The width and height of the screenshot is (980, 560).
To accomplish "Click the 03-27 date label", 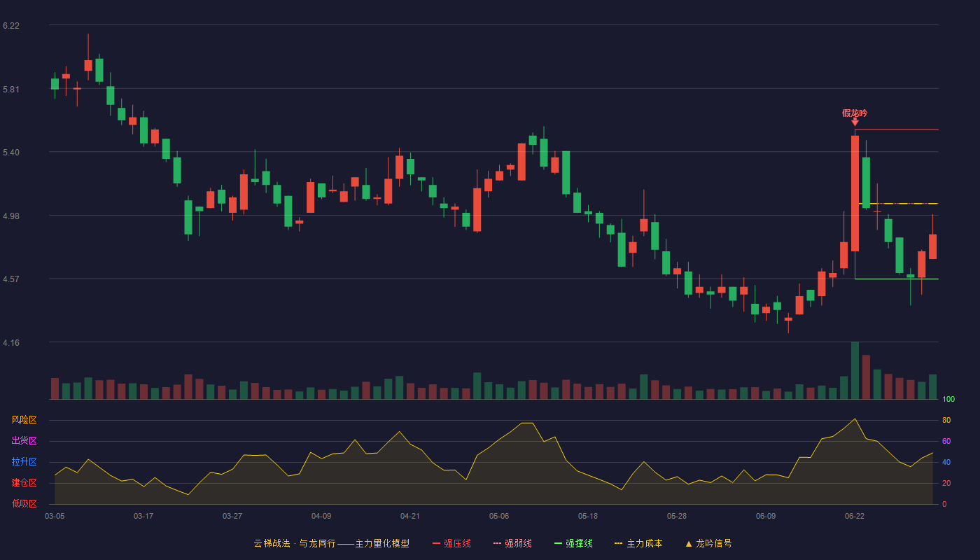I will pos(232,516).
